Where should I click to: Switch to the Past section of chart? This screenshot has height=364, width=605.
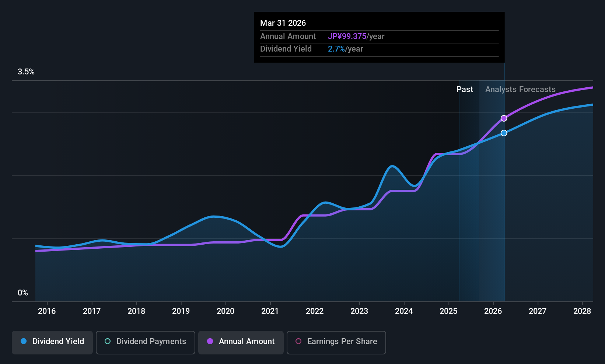[465, 89]
